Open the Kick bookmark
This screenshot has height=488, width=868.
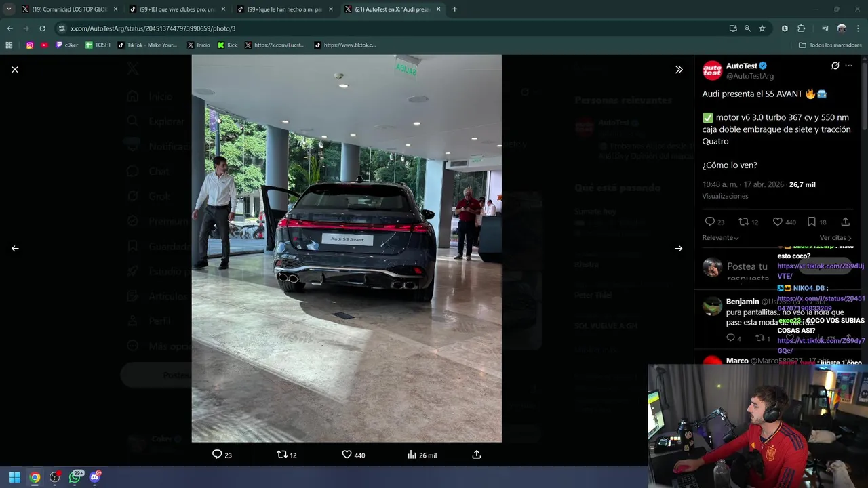point(227,45)
